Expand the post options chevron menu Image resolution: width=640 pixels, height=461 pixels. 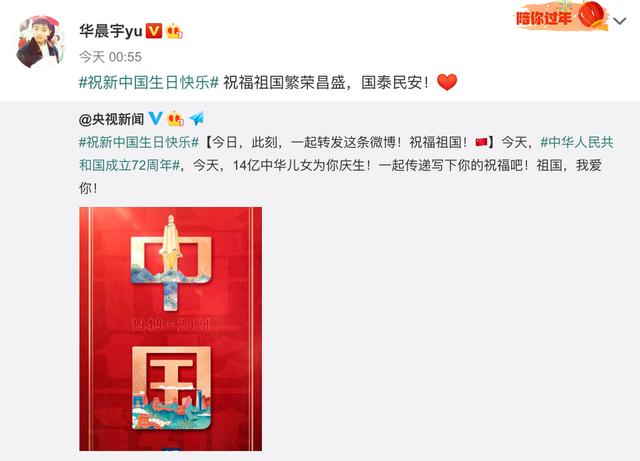pos(620,21)
